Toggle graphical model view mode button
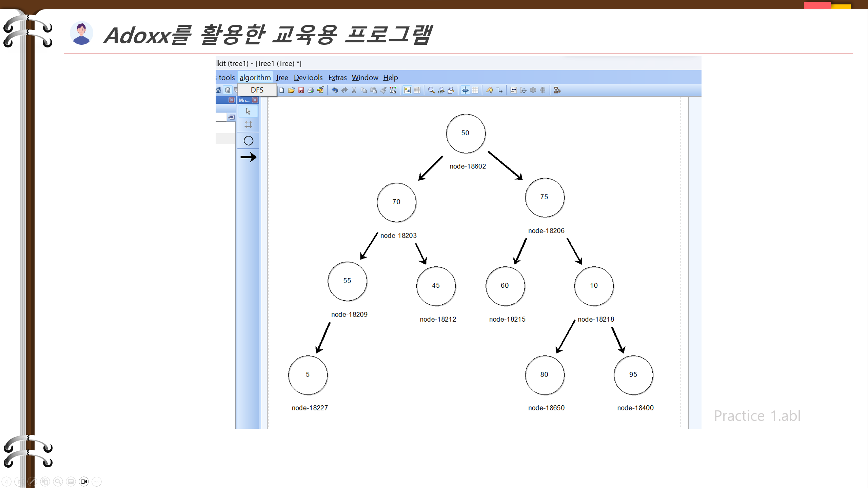The width and height of the screenshot is (868, 488). click(408, 90)
